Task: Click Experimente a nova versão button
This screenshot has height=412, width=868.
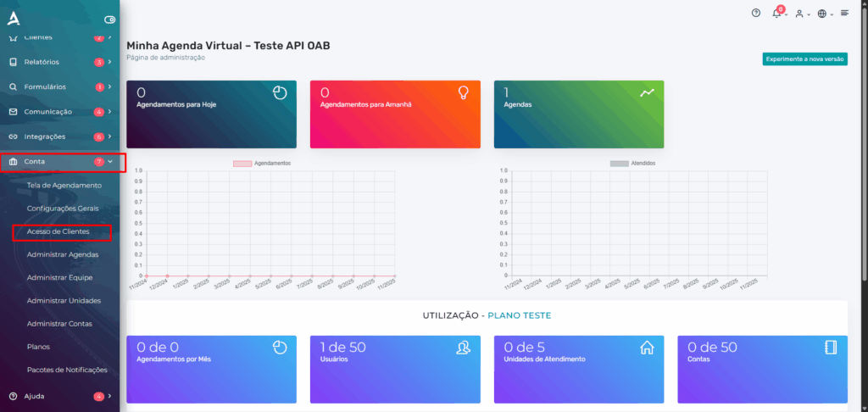Action: pos(804,59)
